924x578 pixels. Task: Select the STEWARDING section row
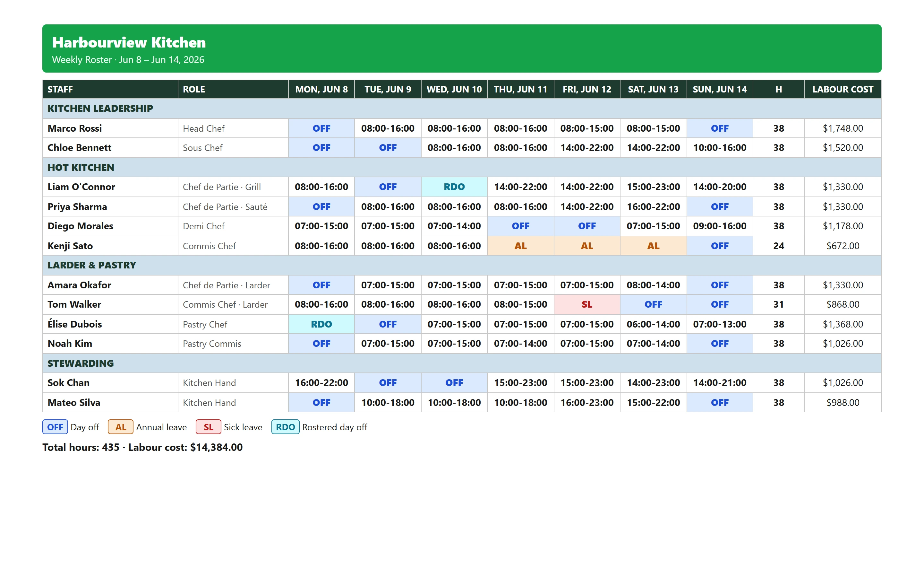click(x=462, y=363)
